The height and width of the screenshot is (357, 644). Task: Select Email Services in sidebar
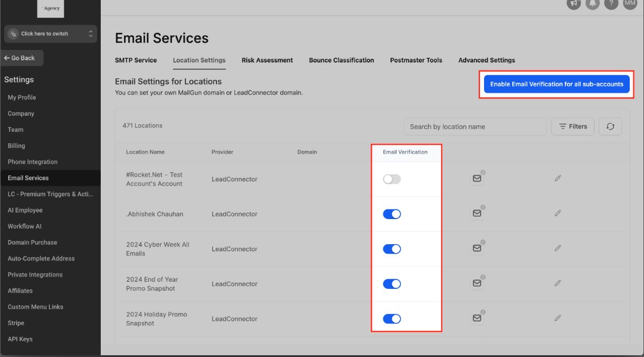(x=51, y=178)
